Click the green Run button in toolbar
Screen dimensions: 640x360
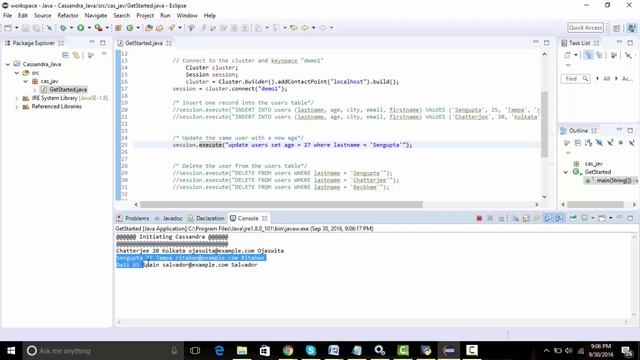81,28
